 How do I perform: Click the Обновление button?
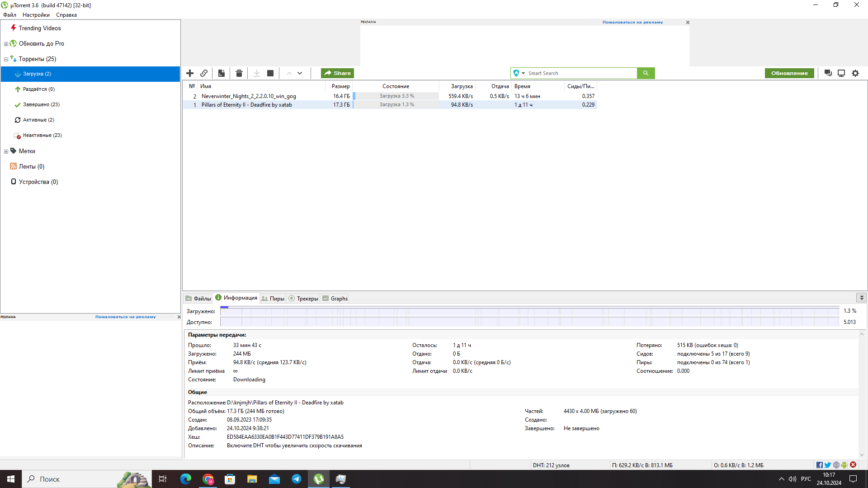789,73
